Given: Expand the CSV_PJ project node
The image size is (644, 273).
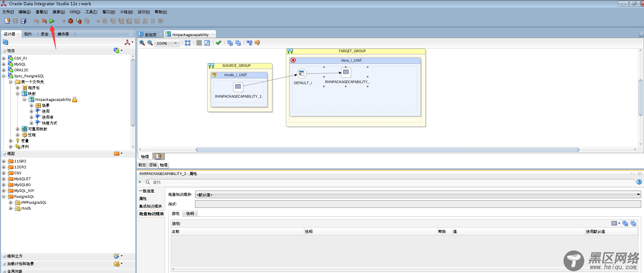Looking at the screenshot, I should click(x=4, y=58).
